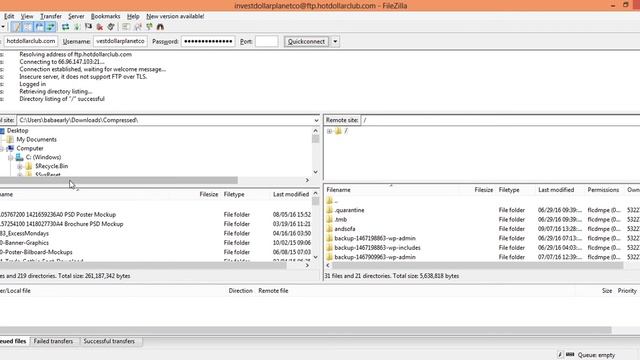Open the Transfer menu
Image resolution: width=640 pixels, height=360 pixels.
(51, 16)
